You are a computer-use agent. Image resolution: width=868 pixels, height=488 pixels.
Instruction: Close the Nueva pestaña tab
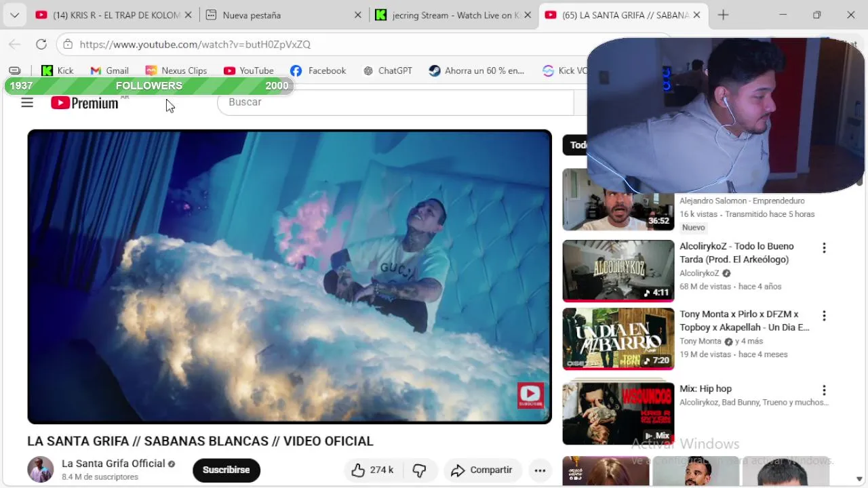[358, 15]
